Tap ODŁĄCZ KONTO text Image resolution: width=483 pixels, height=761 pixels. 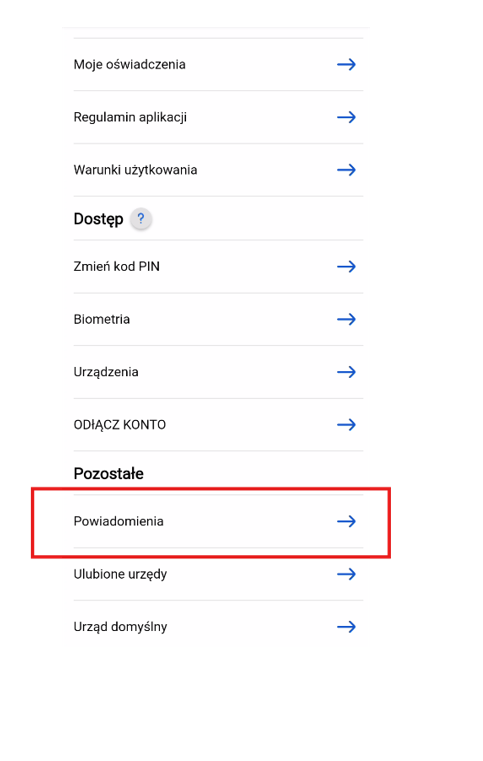click(x=120, y=425)
